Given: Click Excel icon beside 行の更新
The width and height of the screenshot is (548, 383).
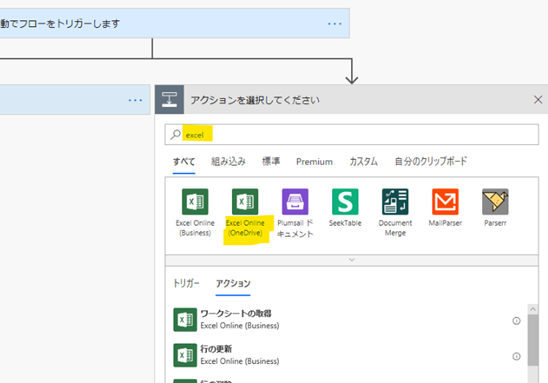Looking at the screenshot, I should 185,355.
